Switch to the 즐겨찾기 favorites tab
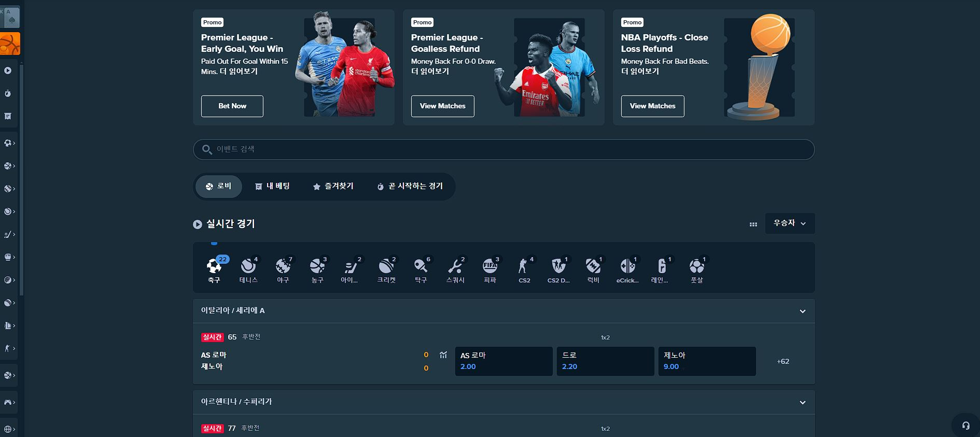The height and width of the screenshot is (437, 980). 333,186
